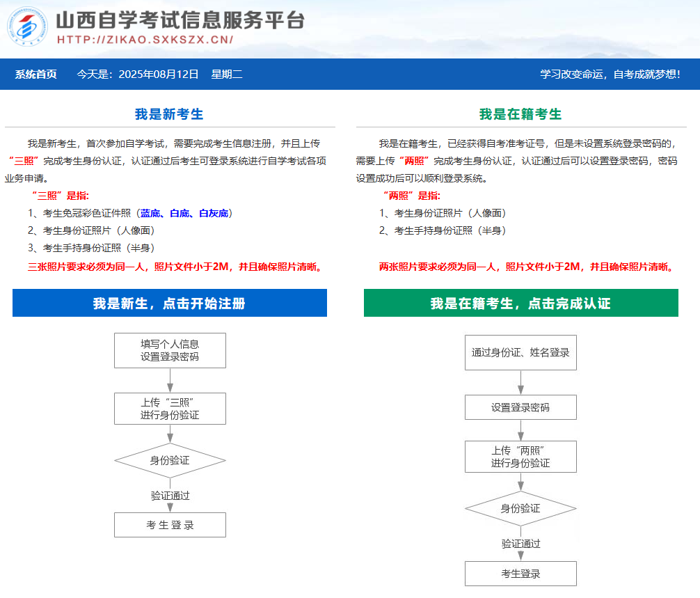The image size is (700, 598).
Task: Click the 山西自学考试信息服务平台 site title
Action: pyautogui.click(x=180, y=19)
